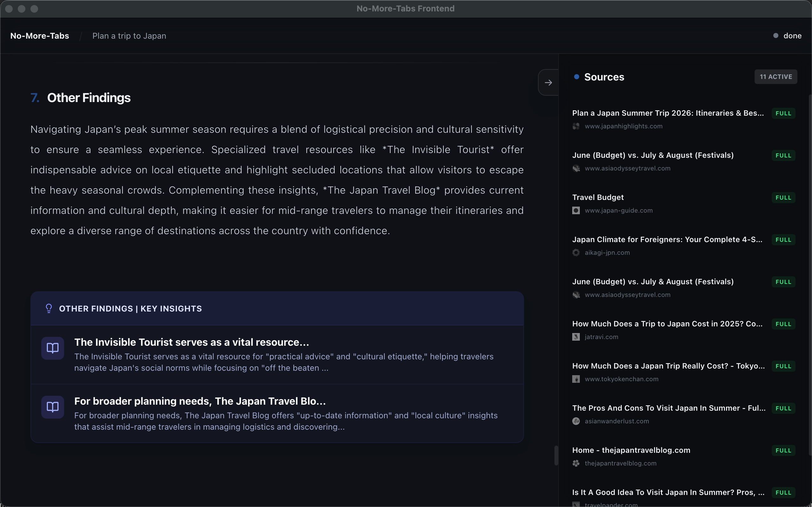
Task: Expand 'For broader planning needs' insight
Action: (200, 401)
